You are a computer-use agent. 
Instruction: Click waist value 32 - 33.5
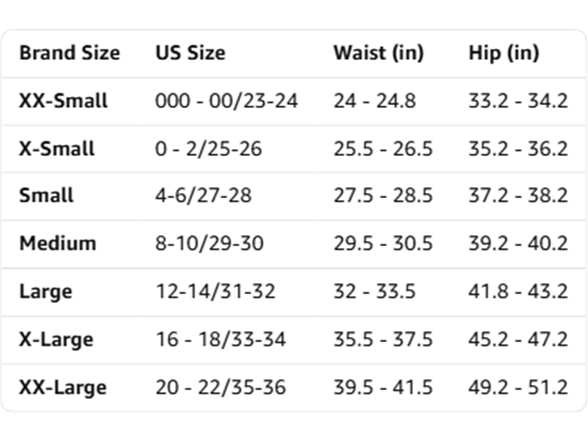[375, 291]
